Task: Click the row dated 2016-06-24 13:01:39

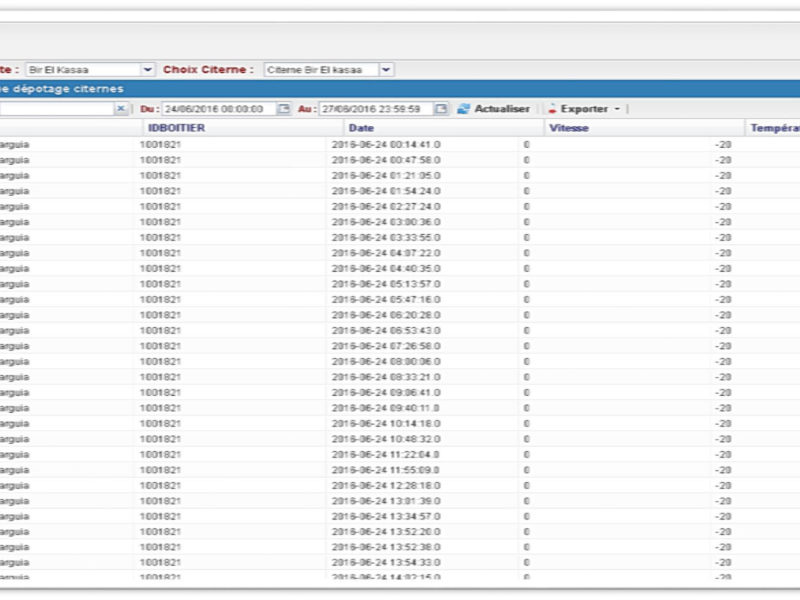Action: [x=386, y=501]
